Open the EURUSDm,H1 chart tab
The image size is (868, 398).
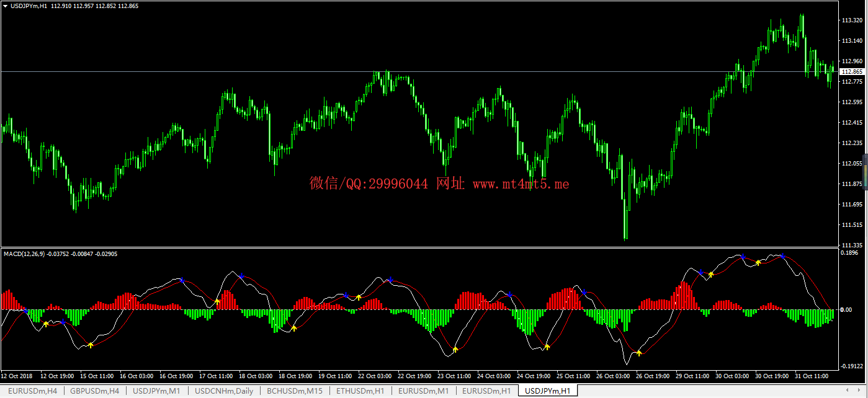(486, 391)
